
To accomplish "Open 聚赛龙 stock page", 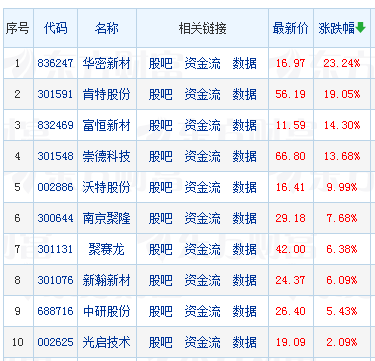I will [107, 249].
